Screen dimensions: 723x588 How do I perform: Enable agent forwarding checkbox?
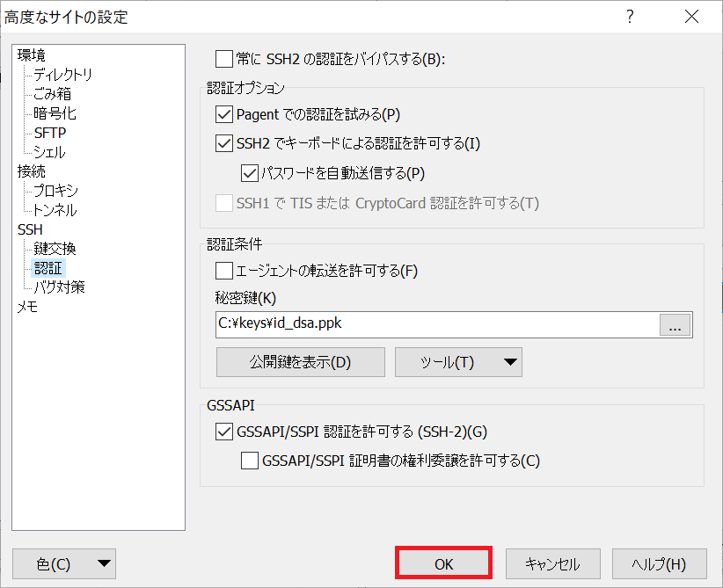point(223,271)
